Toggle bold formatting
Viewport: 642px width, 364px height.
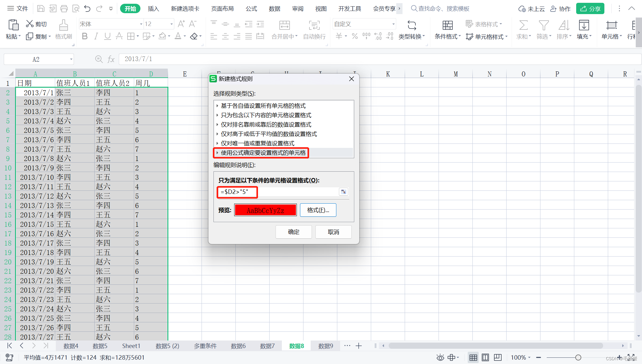(84, 36)
